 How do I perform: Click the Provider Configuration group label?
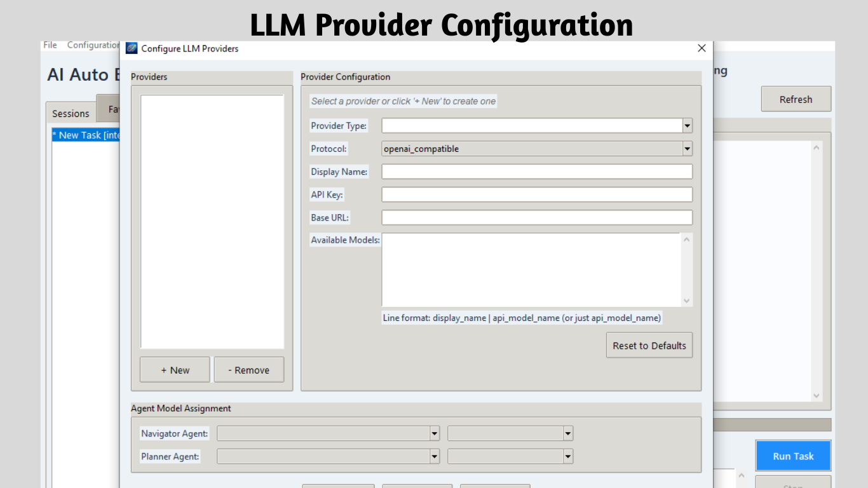point(346,77)
